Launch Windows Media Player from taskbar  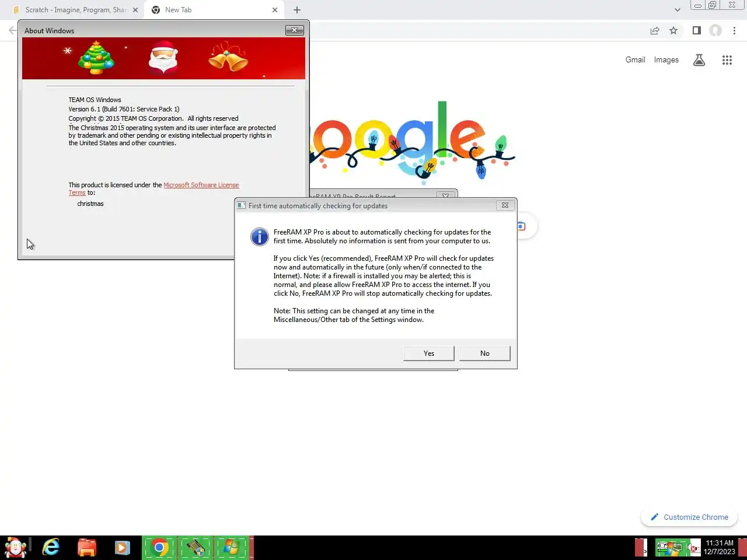click(x=123, y=548)
